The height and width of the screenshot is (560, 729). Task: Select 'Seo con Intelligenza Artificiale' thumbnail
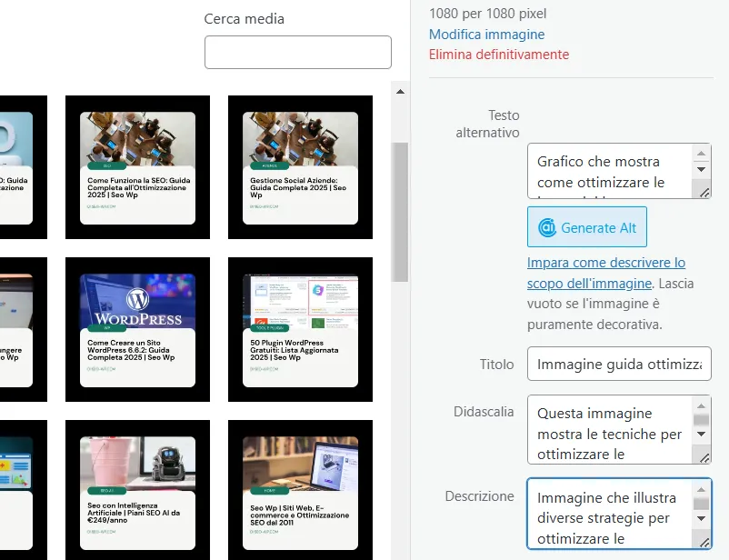[137, 490]
